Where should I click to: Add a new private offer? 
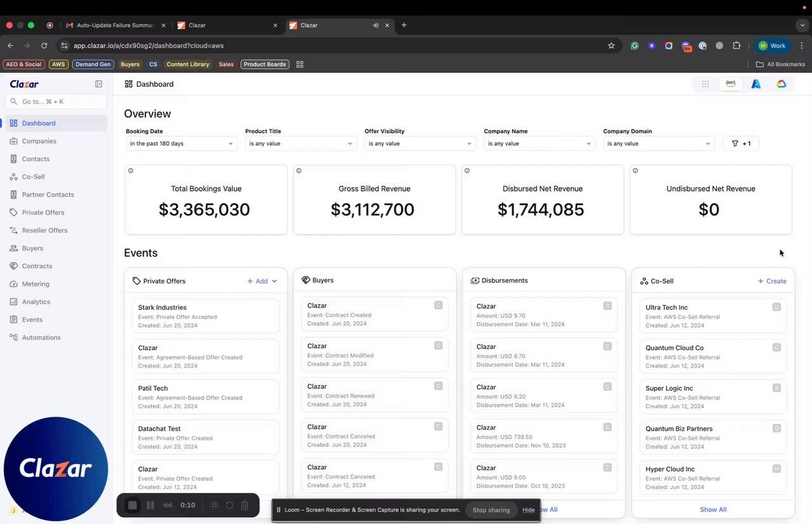[x=258, y=281]
